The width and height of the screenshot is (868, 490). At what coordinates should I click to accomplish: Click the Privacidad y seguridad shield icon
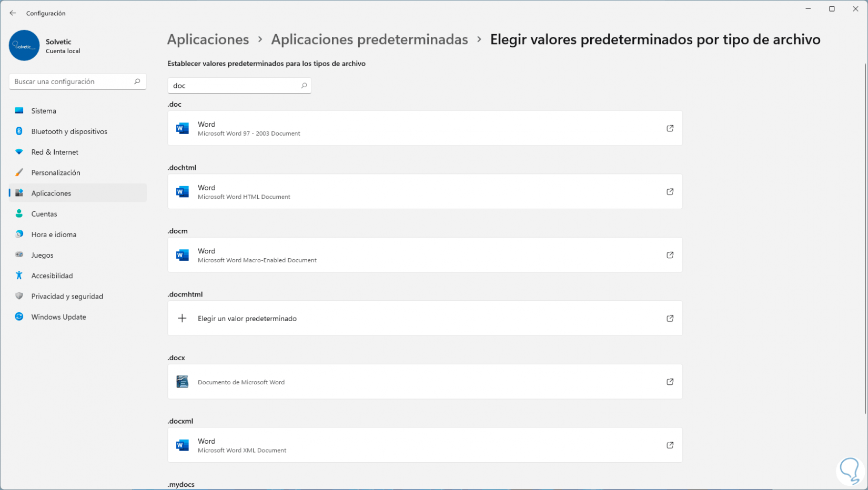pyautogui.click(x=19, y=296)
